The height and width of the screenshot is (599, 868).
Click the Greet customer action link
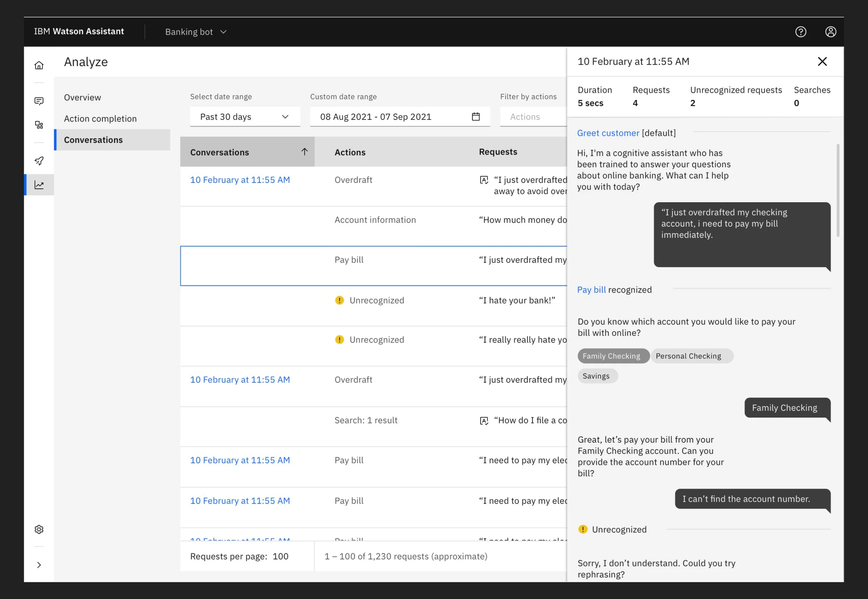pyautogui.click(x=608, y=133)
